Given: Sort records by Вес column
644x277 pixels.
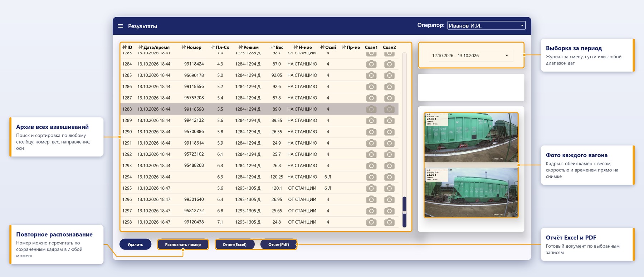Looking at the screenshot, I should click(277, 47).
